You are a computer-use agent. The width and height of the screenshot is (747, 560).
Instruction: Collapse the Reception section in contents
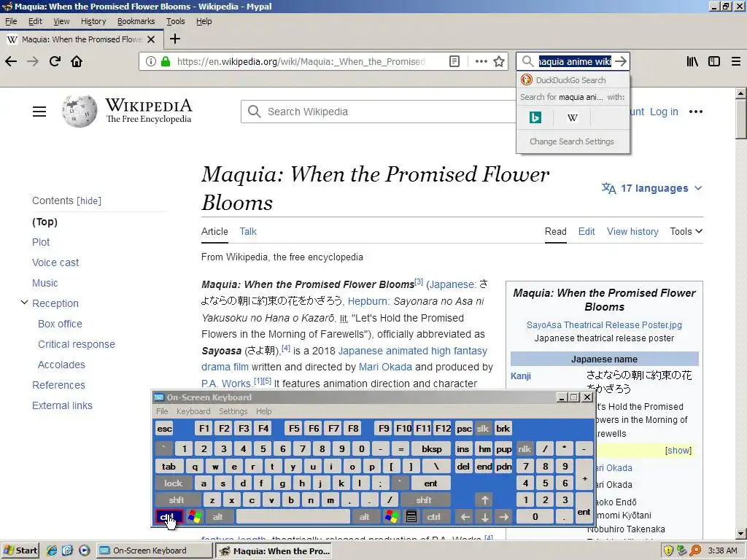tap(24, 303)
